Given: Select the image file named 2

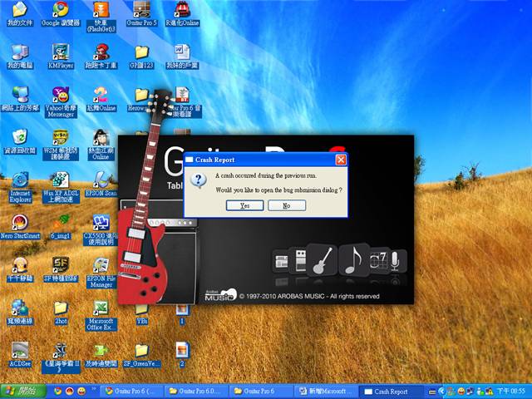Looking at the screenshot, I should click(182, 355).
